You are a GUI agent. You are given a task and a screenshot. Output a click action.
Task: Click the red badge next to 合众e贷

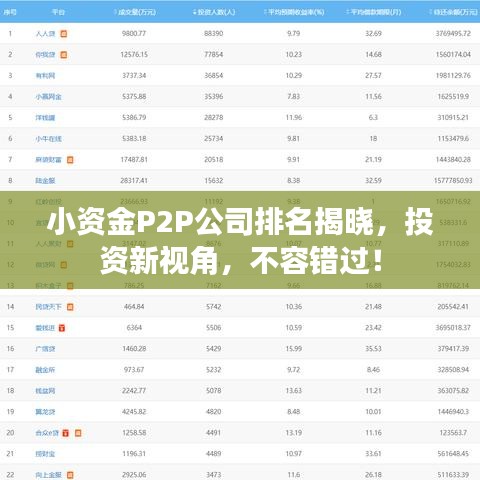point(66,433)
